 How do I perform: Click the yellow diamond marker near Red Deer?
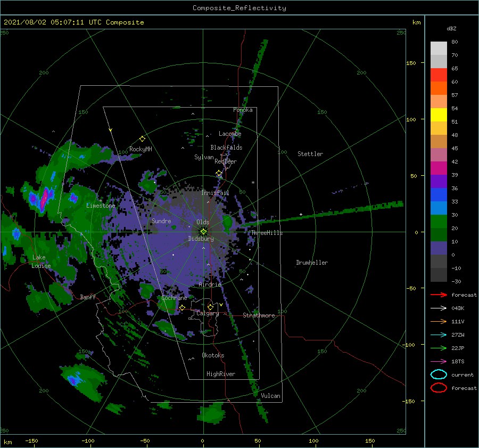pyautogui.click(x=219, y=173)
